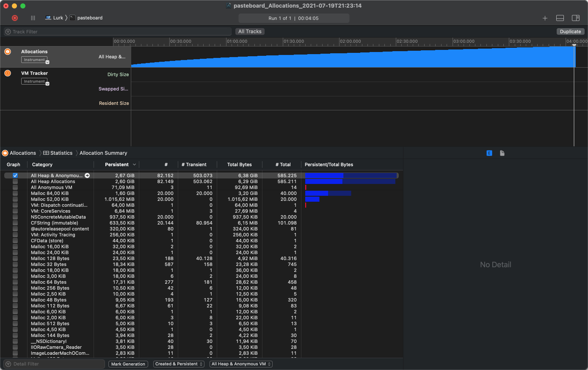Viewport: 588px width, 370px height.
Task: Click the blue Allocations heap graph track
Action: pos(353,57)
